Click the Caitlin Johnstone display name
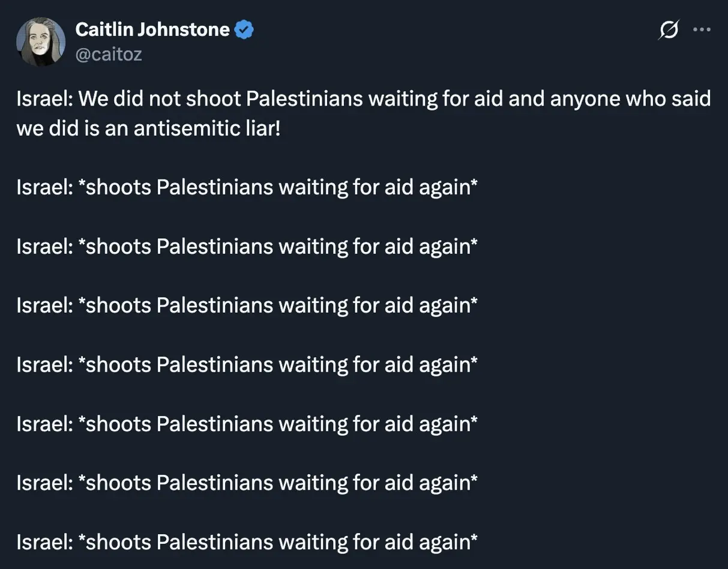This screenshot has height=569, width=728. (152, 29)
